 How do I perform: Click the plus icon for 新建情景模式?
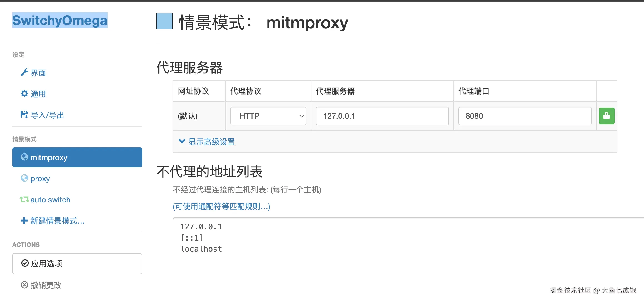point(24,221)
